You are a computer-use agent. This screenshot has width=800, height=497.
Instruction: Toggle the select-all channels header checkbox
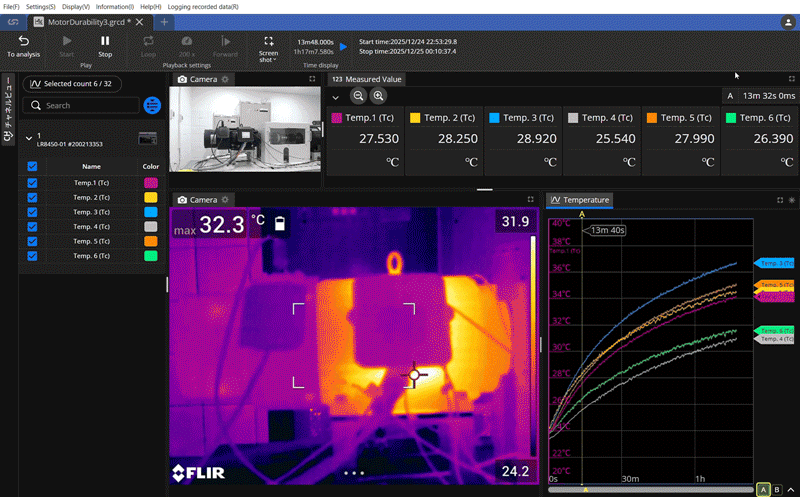32,166
